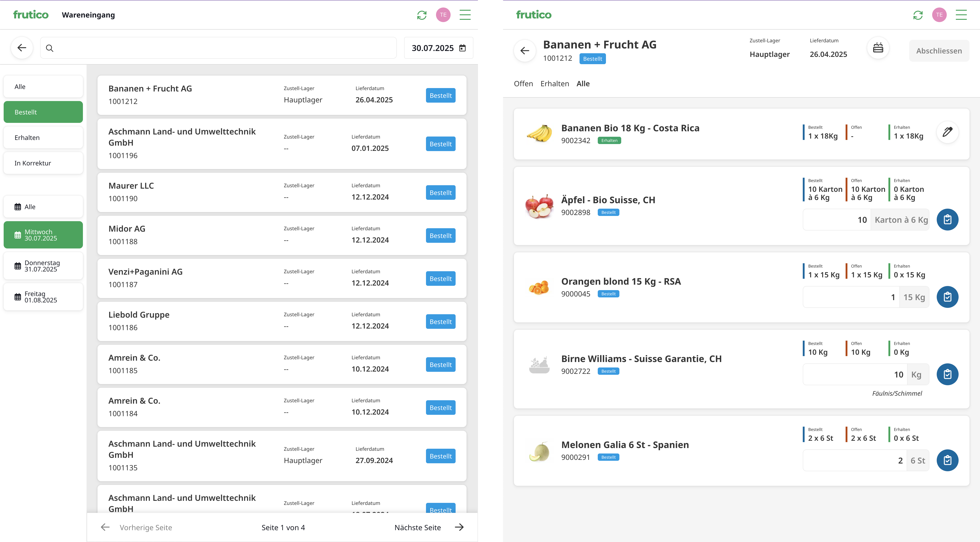980x542 pixels.
Task: Select the Donnerstag 31.07.2025 date filter
Action: tap(43, 266)
